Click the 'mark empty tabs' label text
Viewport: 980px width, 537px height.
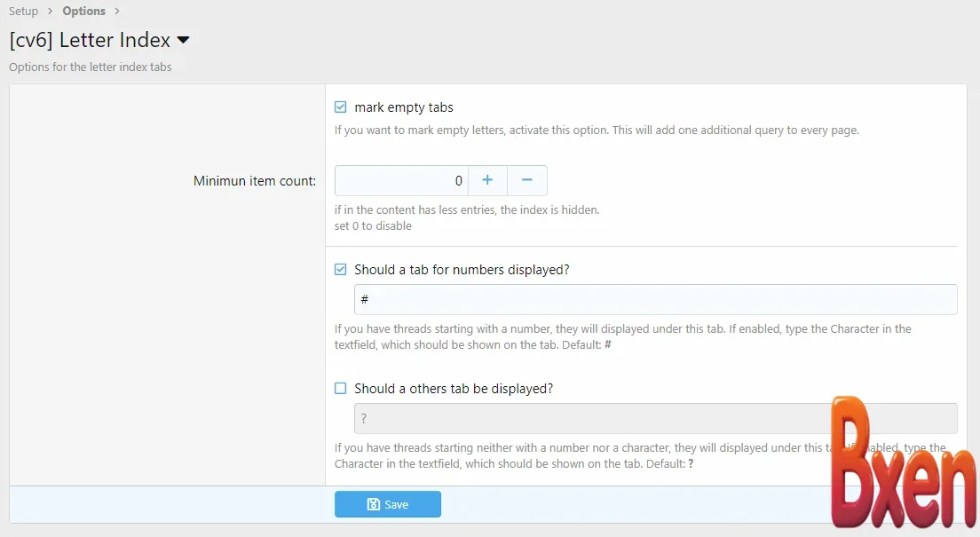tap(404, 107)
